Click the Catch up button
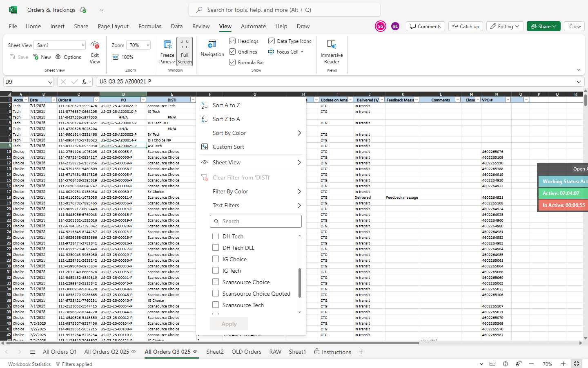Screen dimensions: 588x368 (x=465, y=26)
